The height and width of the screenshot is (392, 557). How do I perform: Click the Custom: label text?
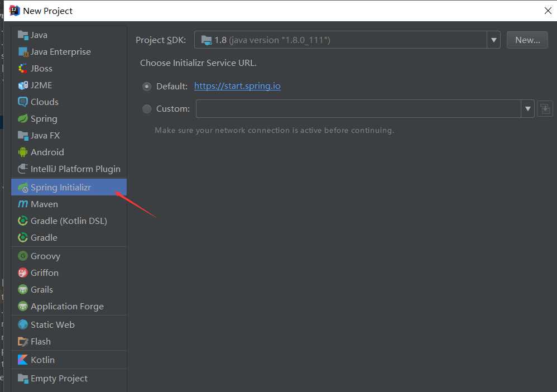point(173,109)
